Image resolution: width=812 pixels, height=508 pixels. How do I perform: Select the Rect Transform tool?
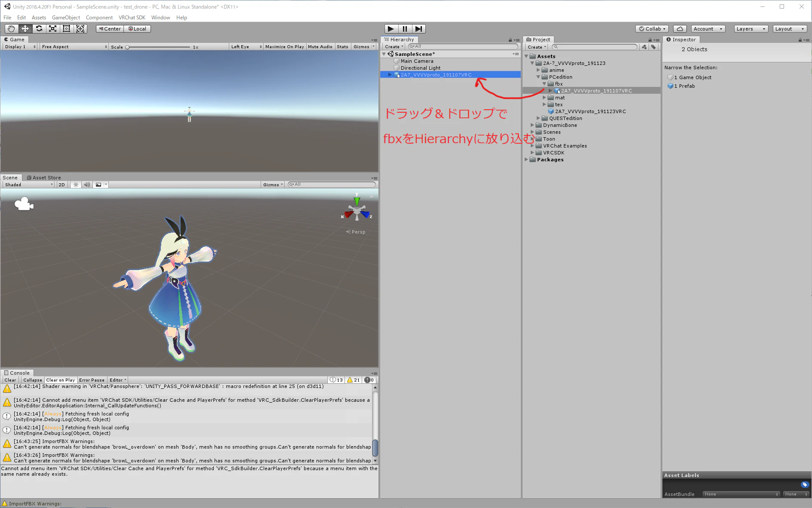67,29
